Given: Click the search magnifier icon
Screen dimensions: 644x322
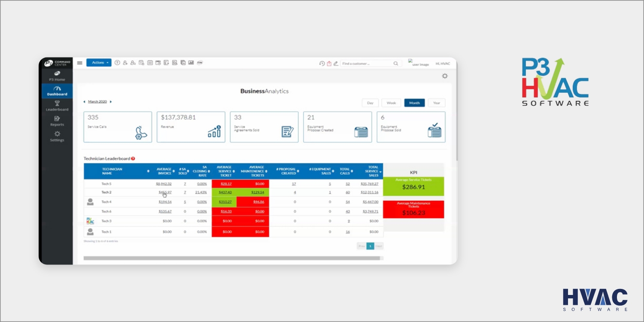Looking at the screenshot, I should pos(396,64).
